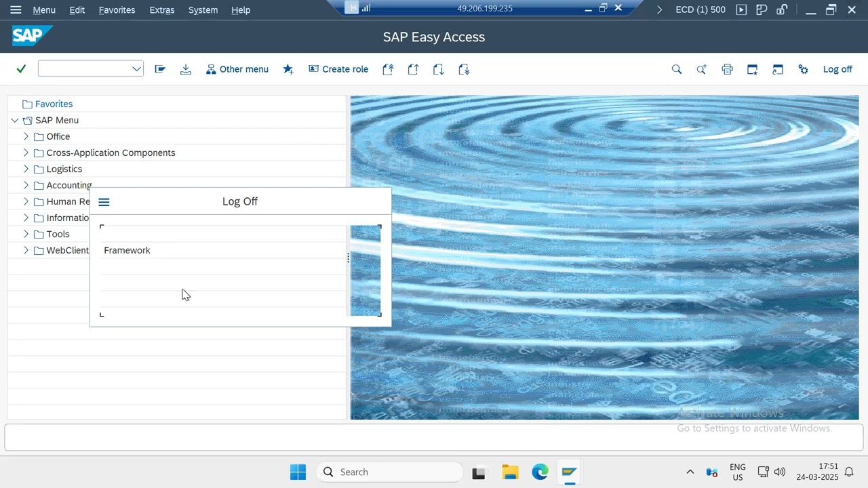Select the Cross-Application Components tree item

111,152
